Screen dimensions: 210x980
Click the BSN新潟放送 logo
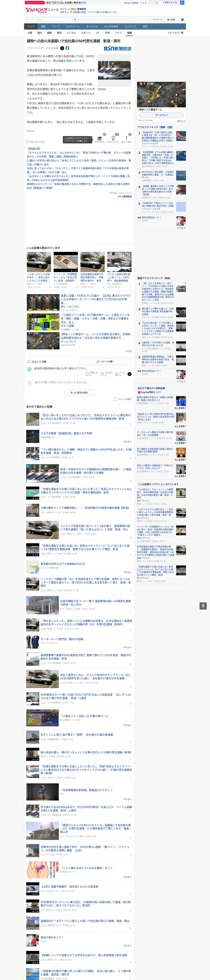point(118,48)
